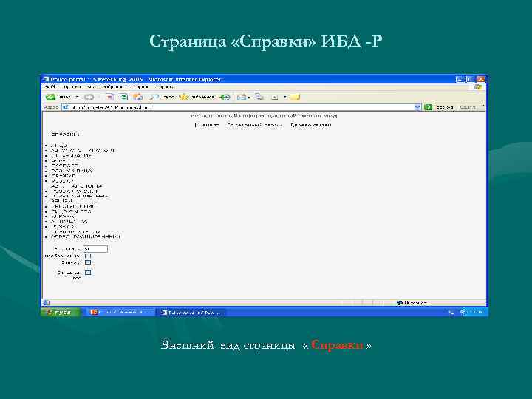Viewport: 532px width, 399px height.
Task: Open the ПАСПОРТ reference link
Action: click(64, 166)
